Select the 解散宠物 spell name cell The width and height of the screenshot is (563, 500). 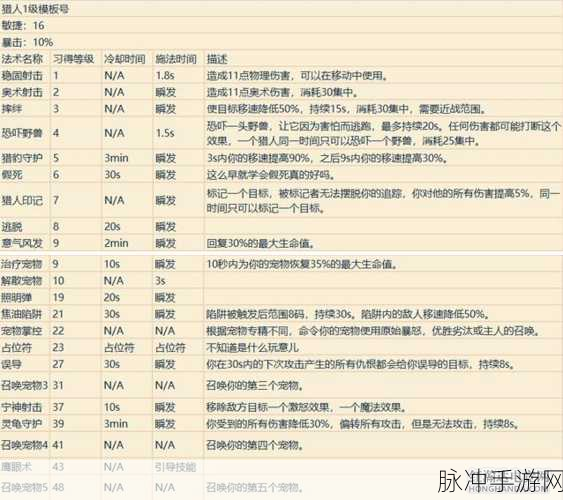22,281
